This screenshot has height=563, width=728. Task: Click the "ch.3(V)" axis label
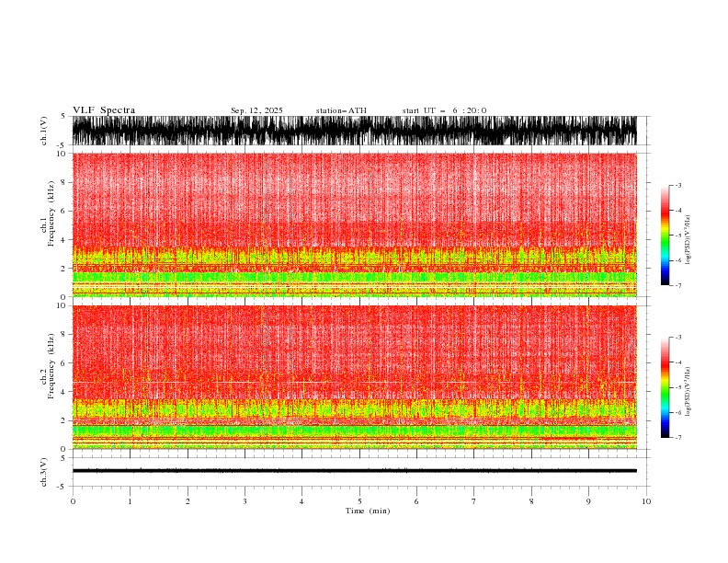click(44, 472)
